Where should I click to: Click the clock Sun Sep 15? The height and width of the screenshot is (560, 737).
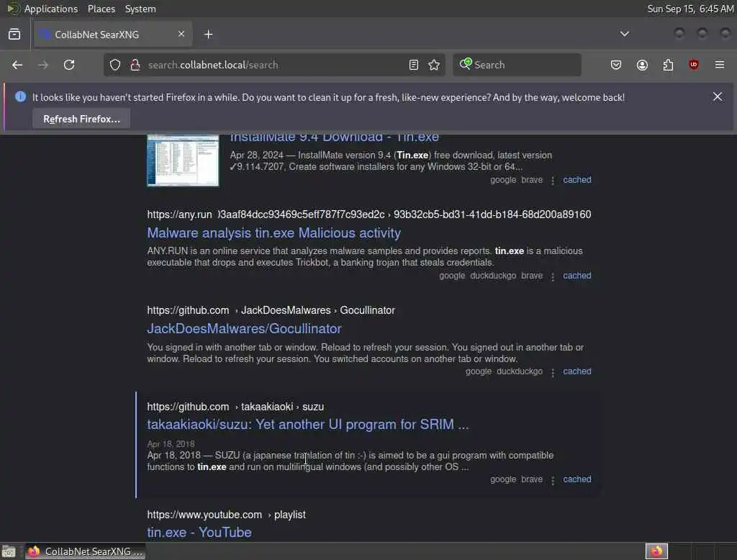pos(690,9)
